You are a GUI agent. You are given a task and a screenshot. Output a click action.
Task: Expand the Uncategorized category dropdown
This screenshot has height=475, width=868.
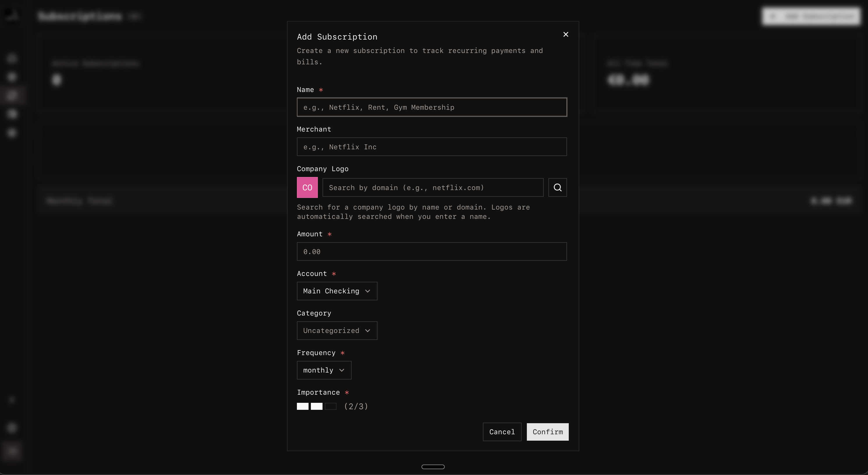pos(337,330)
